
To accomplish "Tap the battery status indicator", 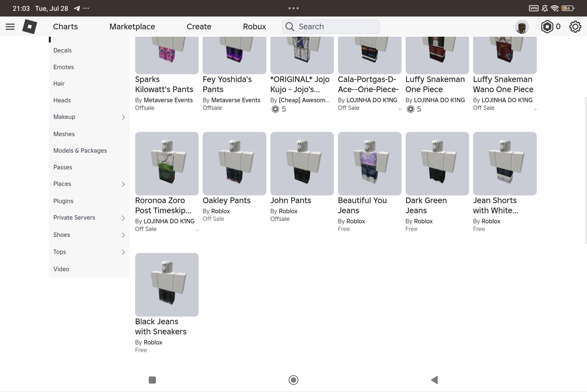I will 568,8.
